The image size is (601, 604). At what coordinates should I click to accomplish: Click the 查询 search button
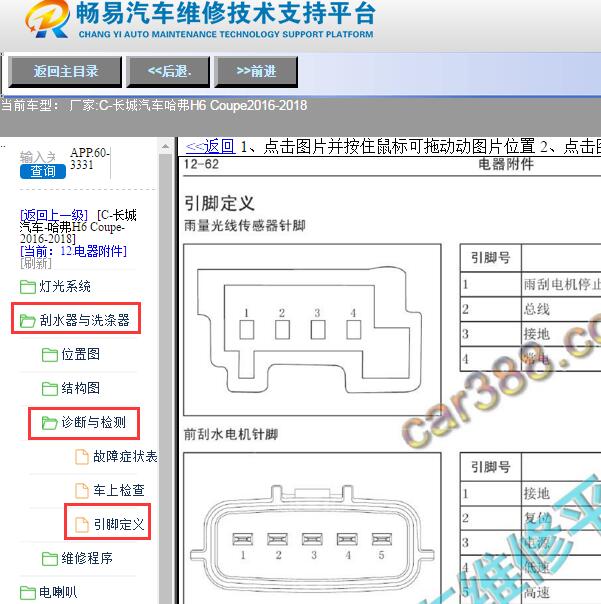[x=43, y=171]
